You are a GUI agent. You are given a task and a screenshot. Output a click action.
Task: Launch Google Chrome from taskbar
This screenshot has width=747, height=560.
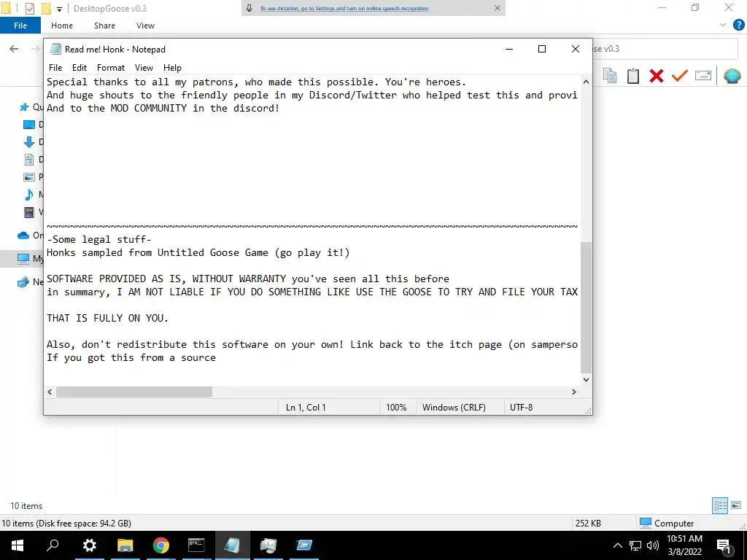coord(161,545)
